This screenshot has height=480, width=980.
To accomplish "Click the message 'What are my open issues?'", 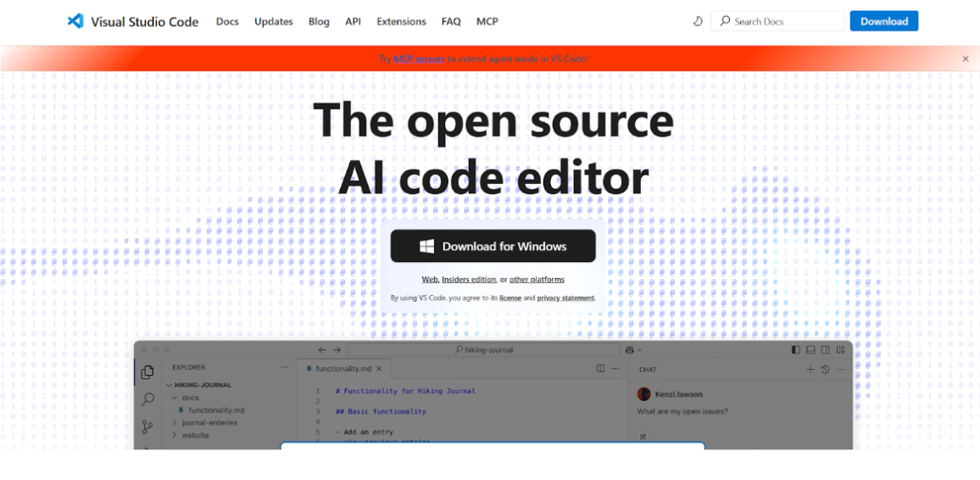I will tap(682, 411).
